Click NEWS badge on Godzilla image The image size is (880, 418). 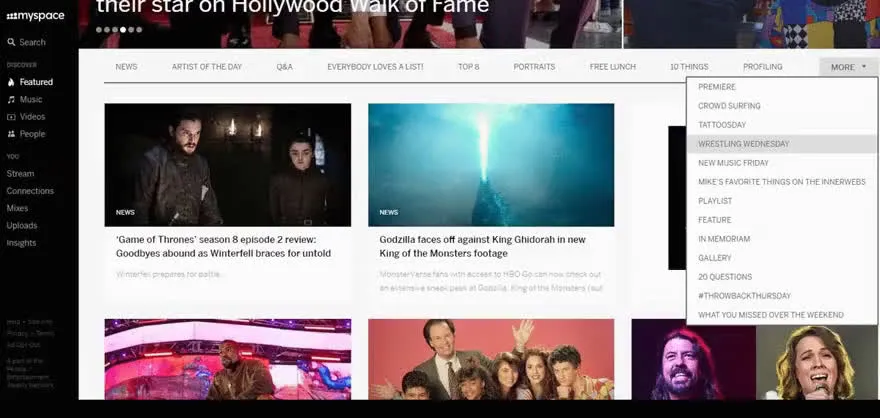pyautogui.click(x=388, y=213)
